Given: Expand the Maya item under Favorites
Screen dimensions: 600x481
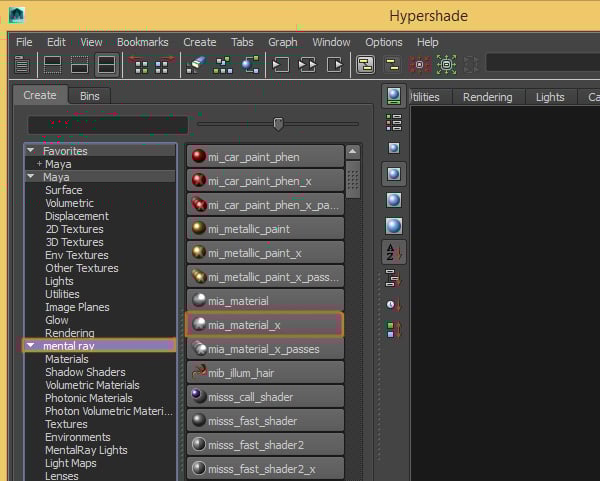Looking at the screenshot, I should [39, 164].
